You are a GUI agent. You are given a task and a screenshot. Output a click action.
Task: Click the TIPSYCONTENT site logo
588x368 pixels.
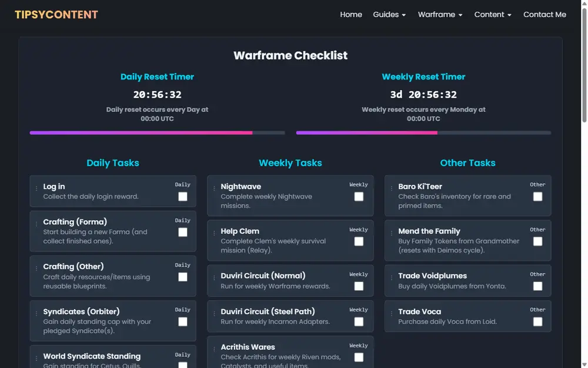(x=56, y=15)
